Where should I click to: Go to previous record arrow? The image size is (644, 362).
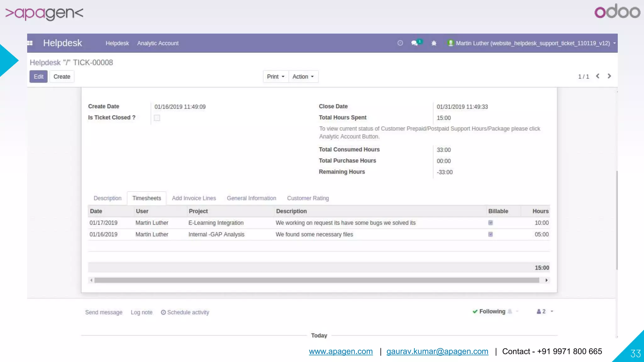[x=598, y=76]
